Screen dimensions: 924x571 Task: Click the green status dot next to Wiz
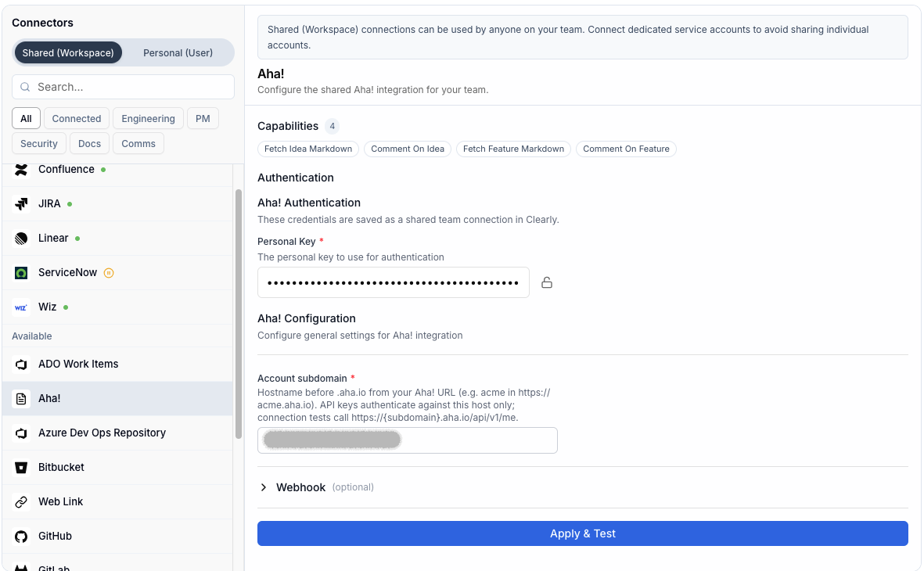pos(66,307)
